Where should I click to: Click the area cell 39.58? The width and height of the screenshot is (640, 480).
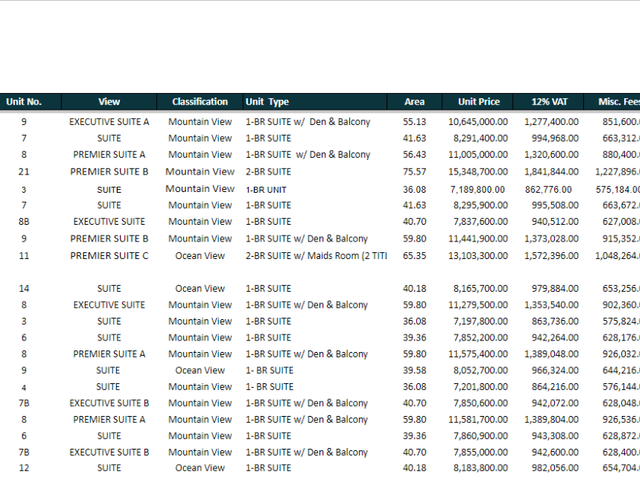point(414,370)
